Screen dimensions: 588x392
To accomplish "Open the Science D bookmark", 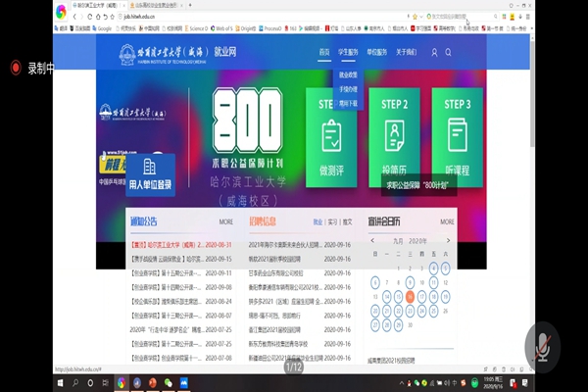I will pyautogui.click(x=196, y=28).
